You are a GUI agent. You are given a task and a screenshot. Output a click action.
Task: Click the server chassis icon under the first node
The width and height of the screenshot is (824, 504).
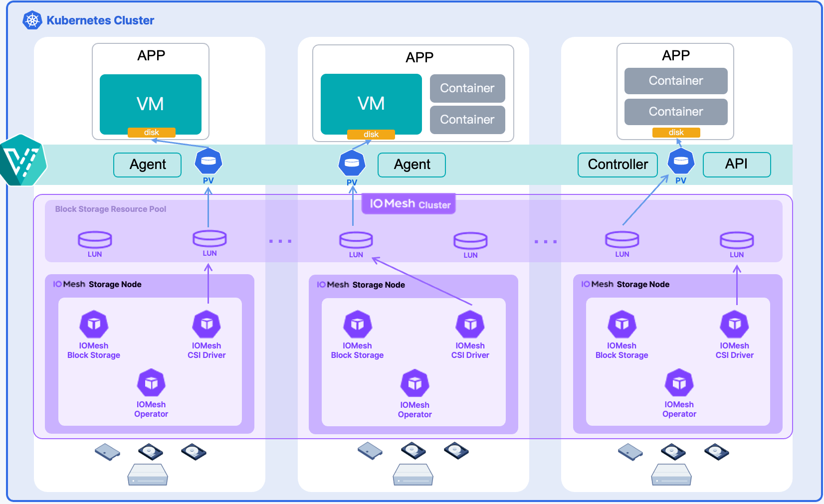[x=148, y=475]
